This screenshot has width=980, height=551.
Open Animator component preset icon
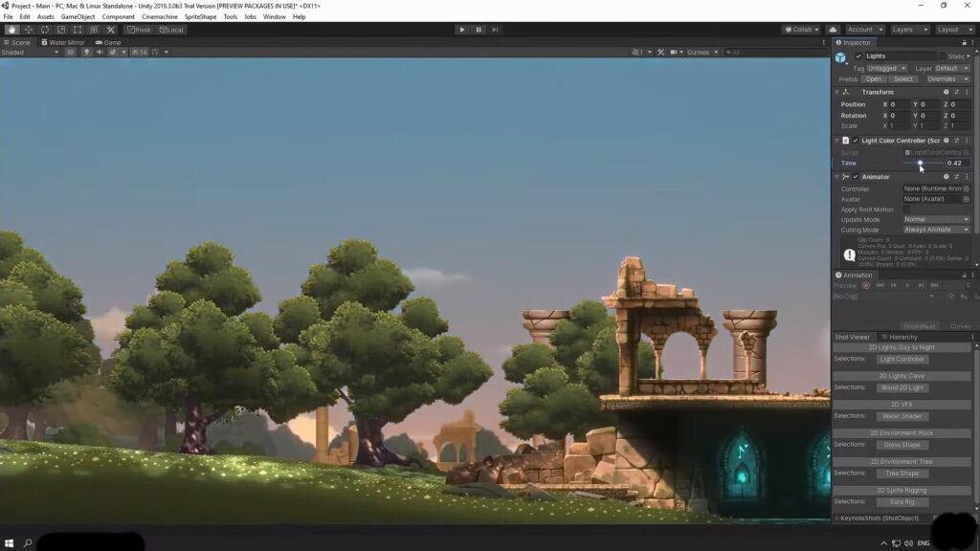956,177
